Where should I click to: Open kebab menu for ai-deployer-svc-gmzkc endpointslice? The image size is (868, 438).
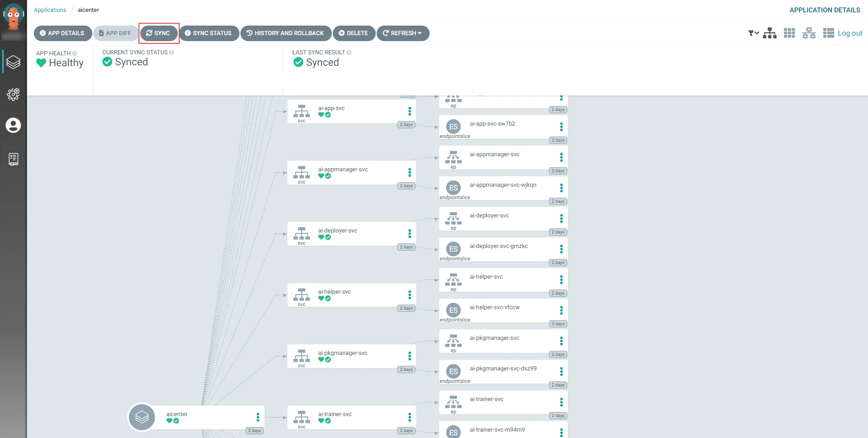561,249
